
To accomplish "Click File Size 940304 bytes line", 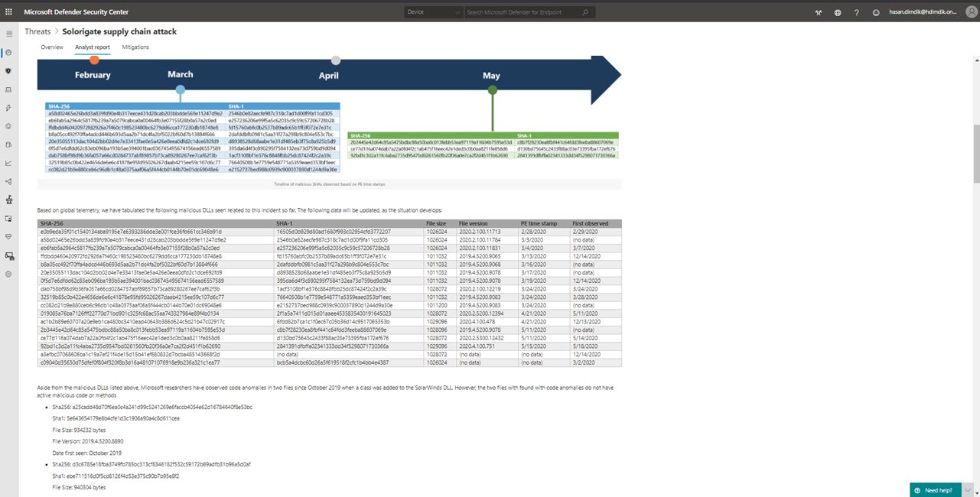I will click(80, 487).
